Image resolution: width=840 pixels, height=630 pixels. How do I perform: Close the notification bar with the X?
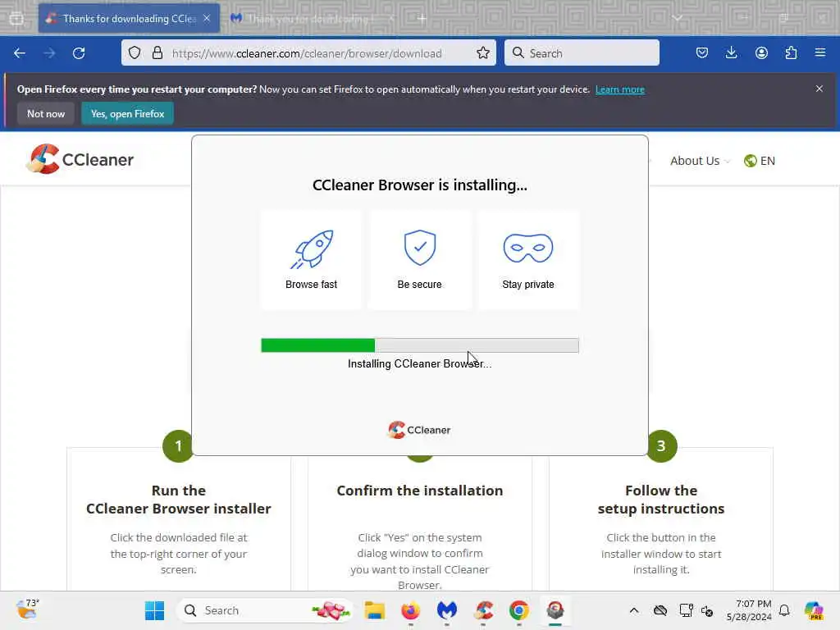(x=819, y=89)
